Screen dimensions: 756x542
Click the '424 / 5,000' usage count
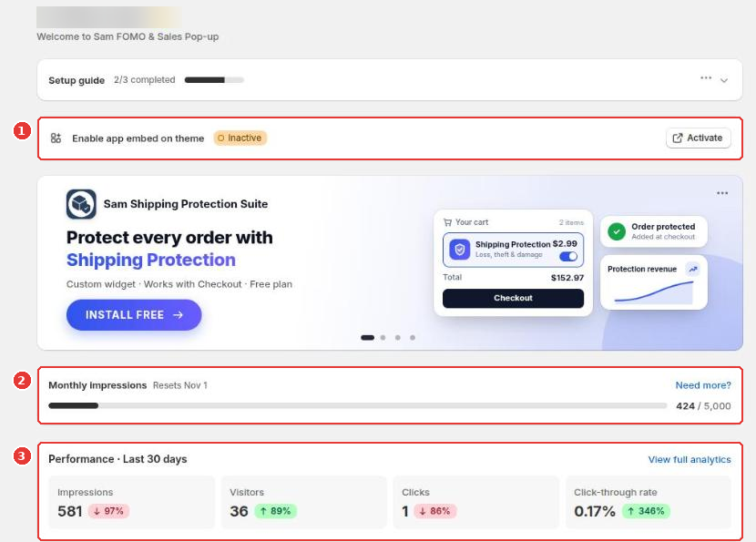[703, 406]
